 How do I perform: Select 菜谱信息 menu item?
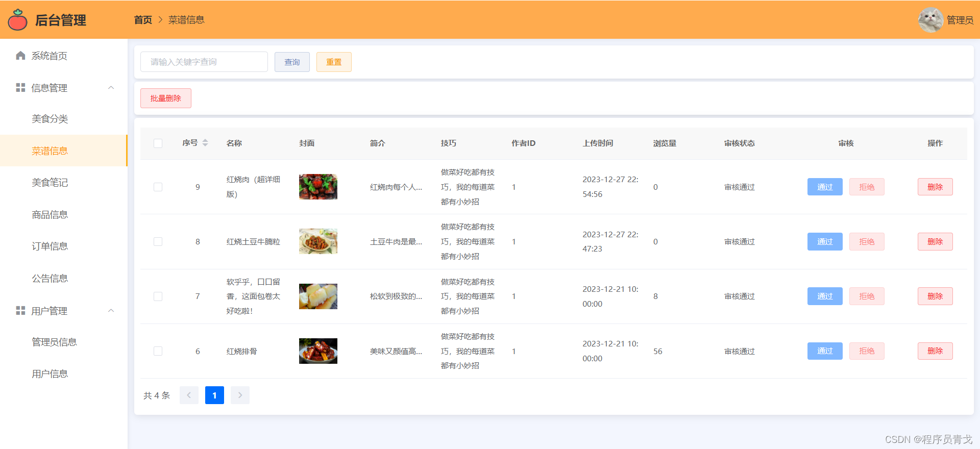(64, 151)
